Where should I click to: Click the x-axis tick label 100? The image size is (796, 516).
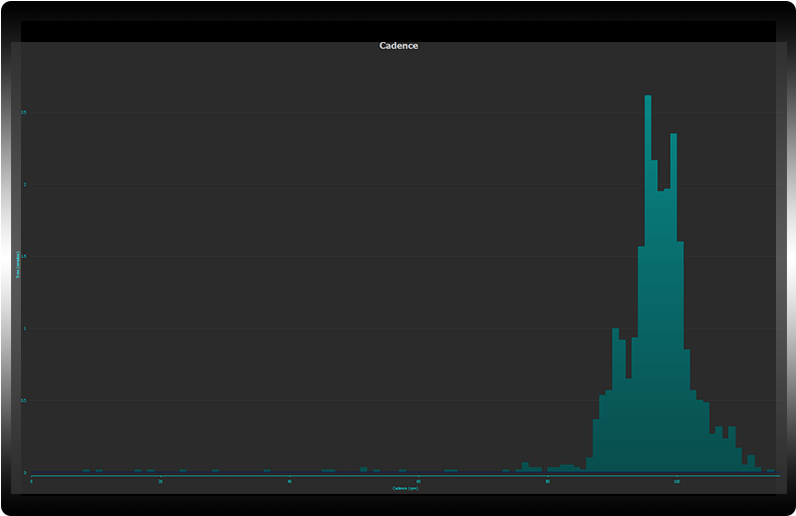677,481
